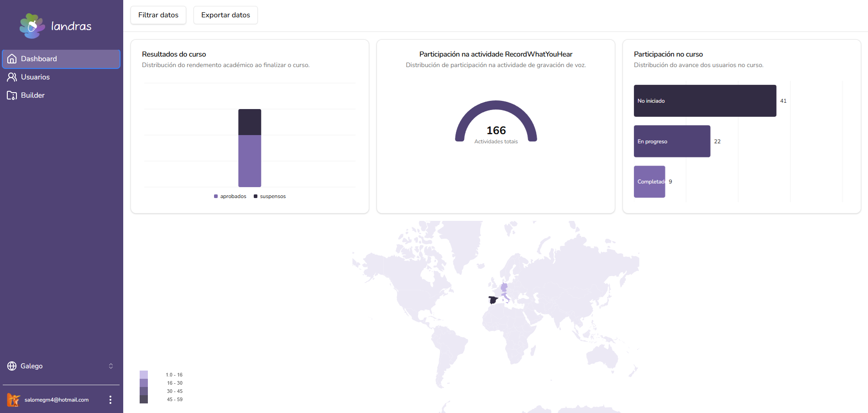This screenshot has height=413, width=868.
Task: Click the No iniciado bar
Action: point(705,101)
